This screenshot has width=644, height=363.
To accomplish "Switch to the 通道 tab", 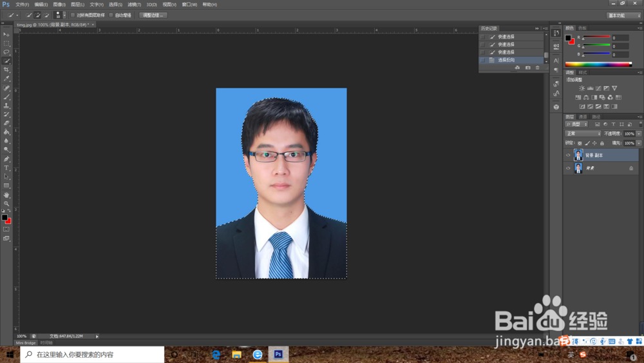I will (x=583, y=117).
